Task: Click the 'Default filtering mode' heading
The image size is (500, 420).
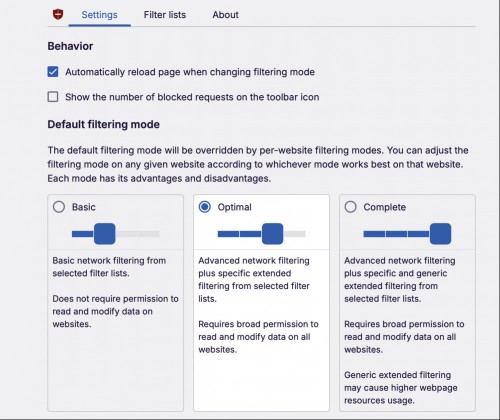Action: point(103,124)
